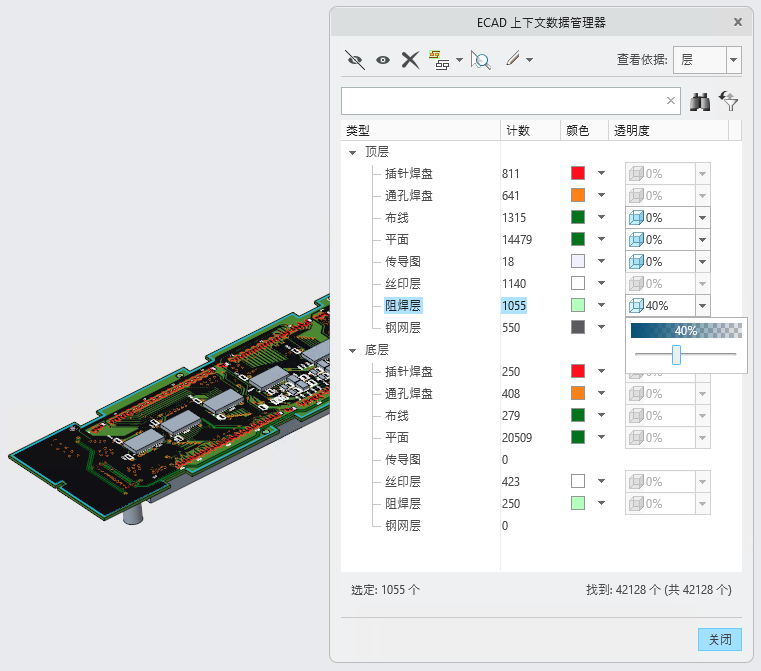The image size is (761, 671).
Task: Clear the search field with its X
Action: click(671, 100)
